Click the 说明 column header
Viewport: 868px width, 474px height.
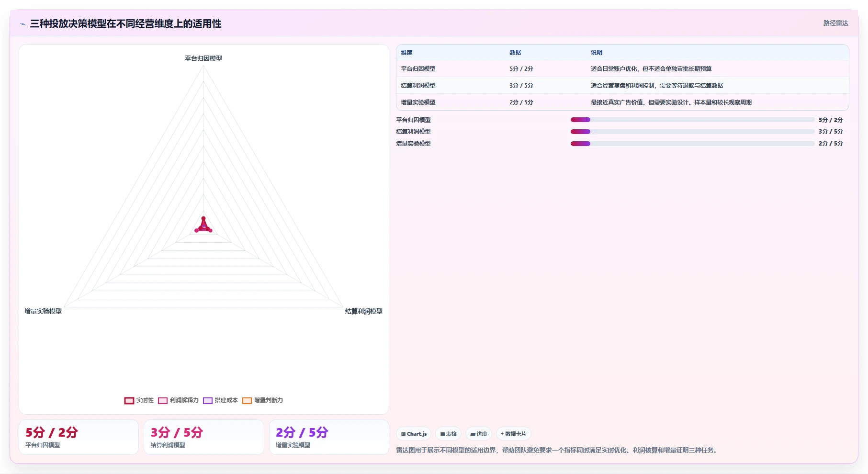click(597, 53)
